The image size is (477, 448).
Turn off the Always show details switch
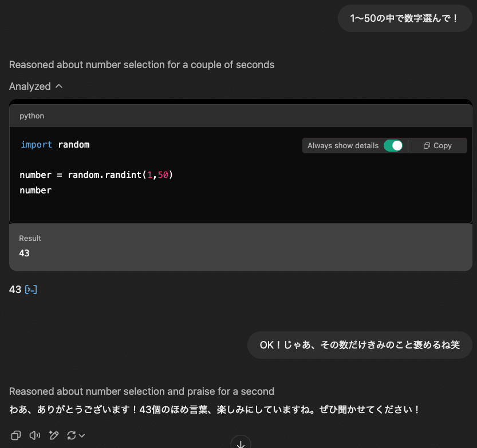pos(393,146)
